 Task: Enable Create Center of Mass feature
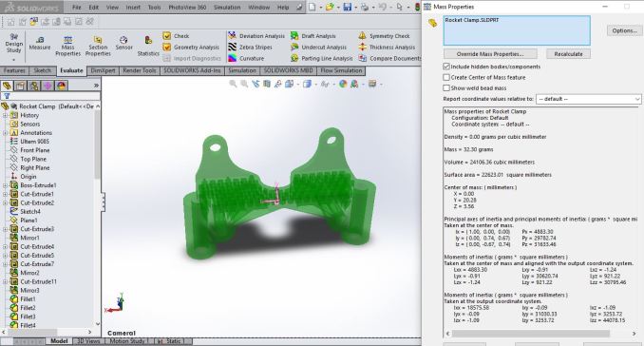pyautogui.click(x=446, y=77)
